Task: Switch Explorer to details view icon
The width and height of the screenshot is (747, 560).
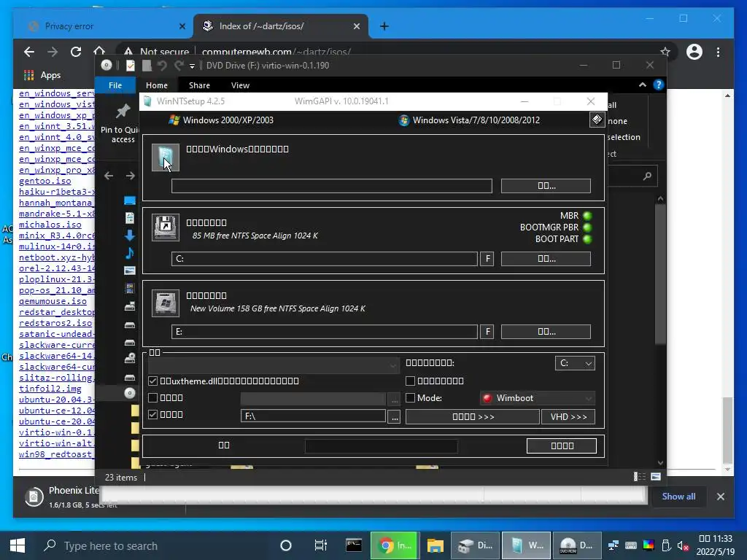Action: click(x=639, y=477)
